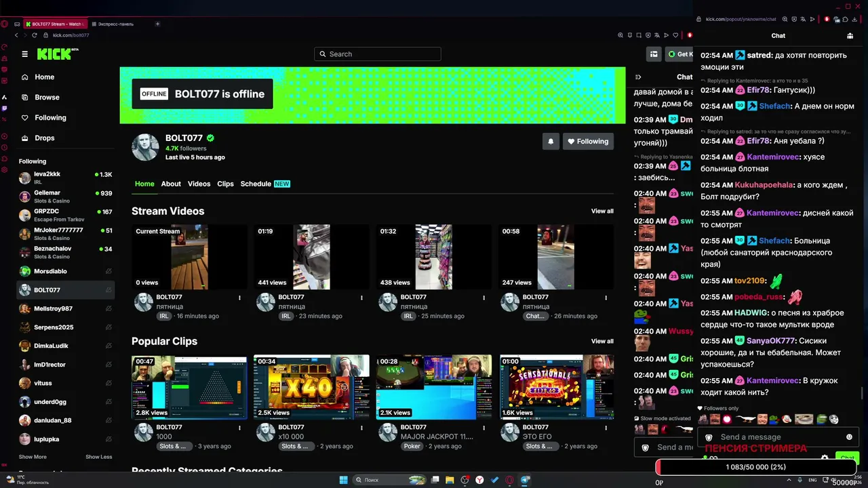Click the offline icon next to Mellstroy987
868x488 pixels.
[108, 308]
